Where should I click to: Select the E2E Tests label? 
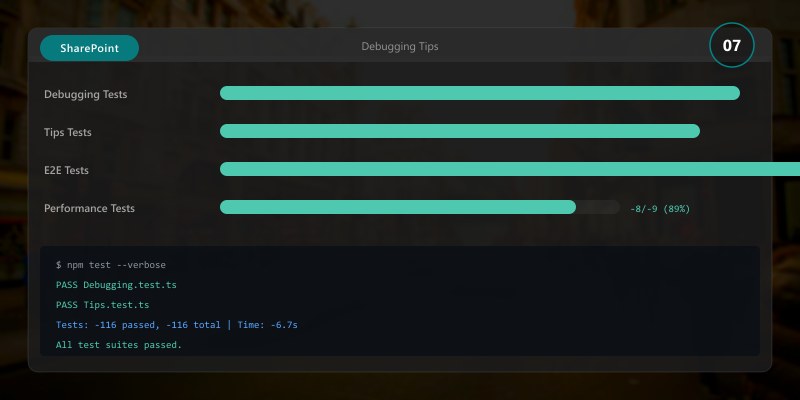pos(66,170)
